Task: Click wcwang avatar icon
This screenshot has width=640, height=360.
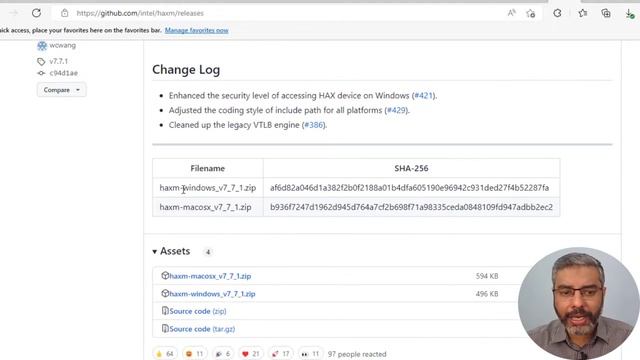Action: click(42, 46)
